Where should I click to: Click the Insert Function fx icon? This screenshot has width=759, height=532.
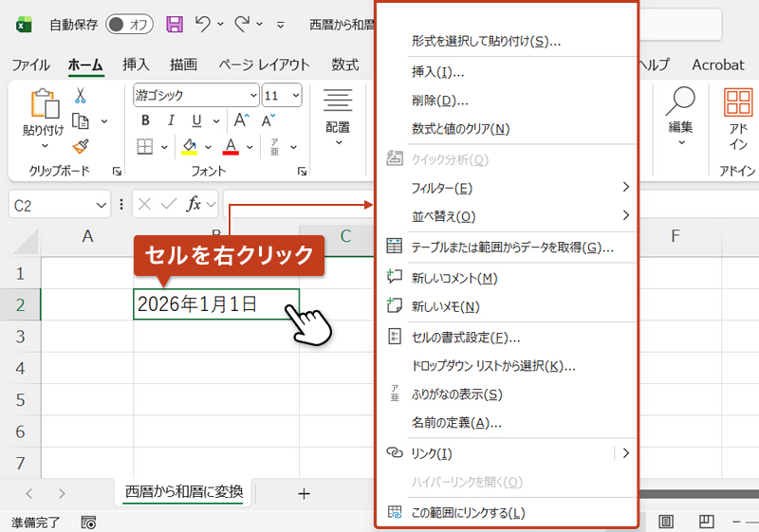[194, 204]
